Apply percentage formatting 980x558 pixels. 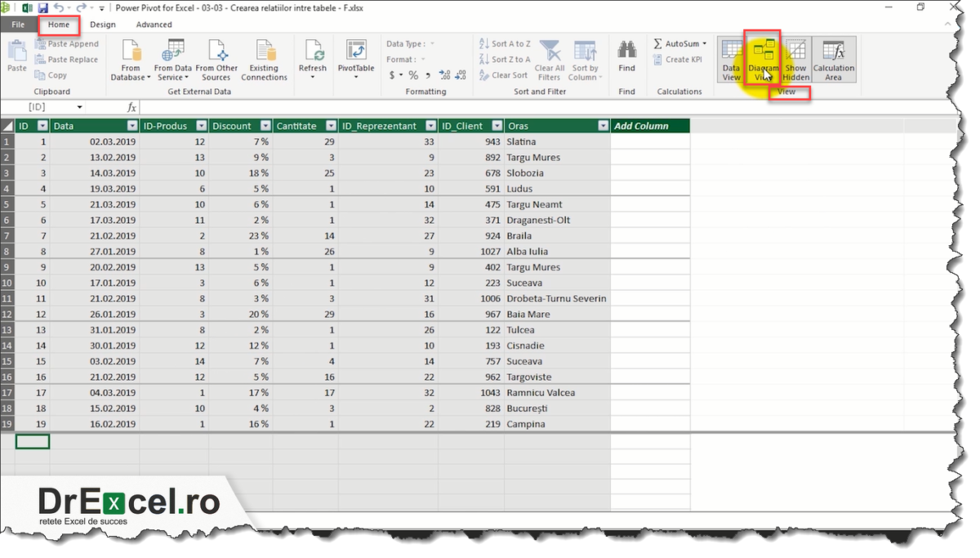[412, 74]
